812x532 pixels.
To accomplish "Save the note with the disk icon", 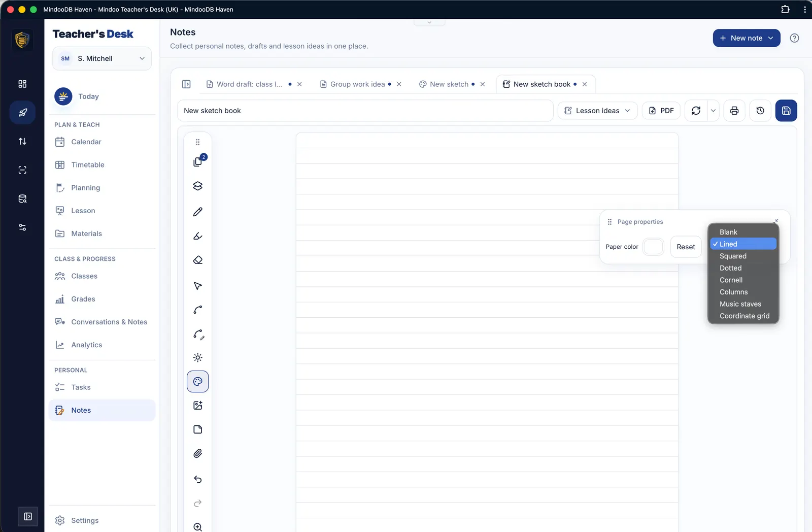I will 786,111.
